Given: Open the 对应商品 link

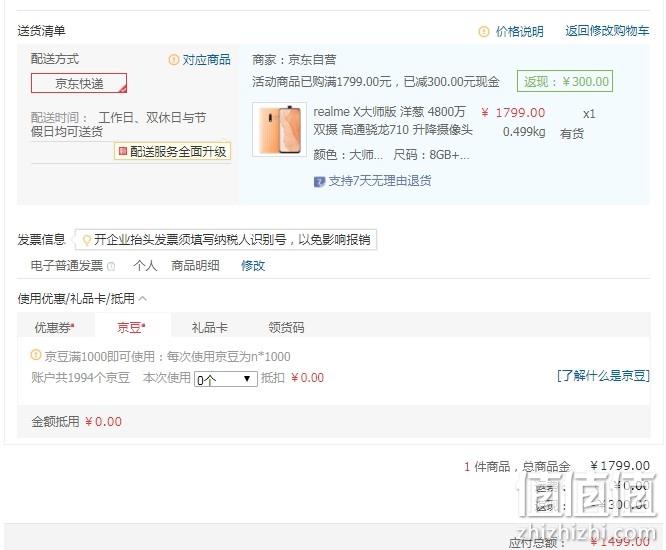Looking at the screenshot, I should [x=206, y=59].
